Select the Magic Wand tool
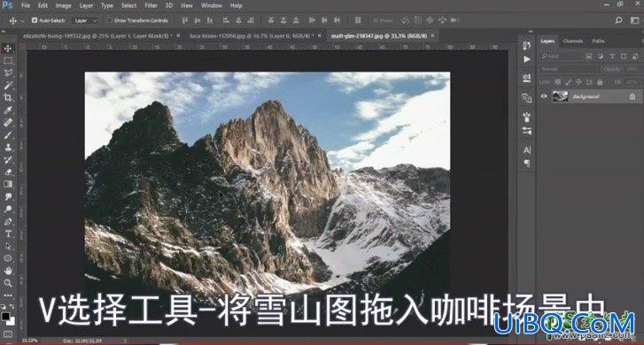Image resolution: width=644 pixels, height=345 pixels. pyautogui.click(x=8, y=85)
